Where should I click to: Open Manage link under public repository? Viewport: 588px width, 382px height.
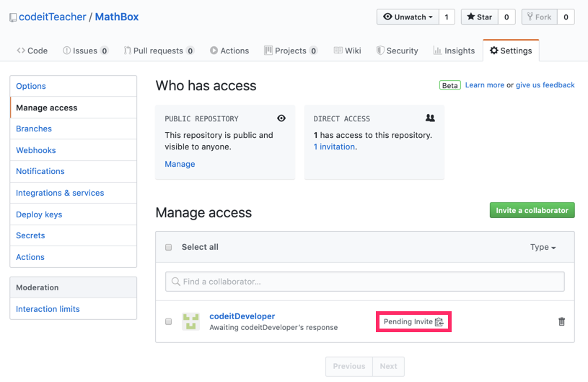[180, 164]
